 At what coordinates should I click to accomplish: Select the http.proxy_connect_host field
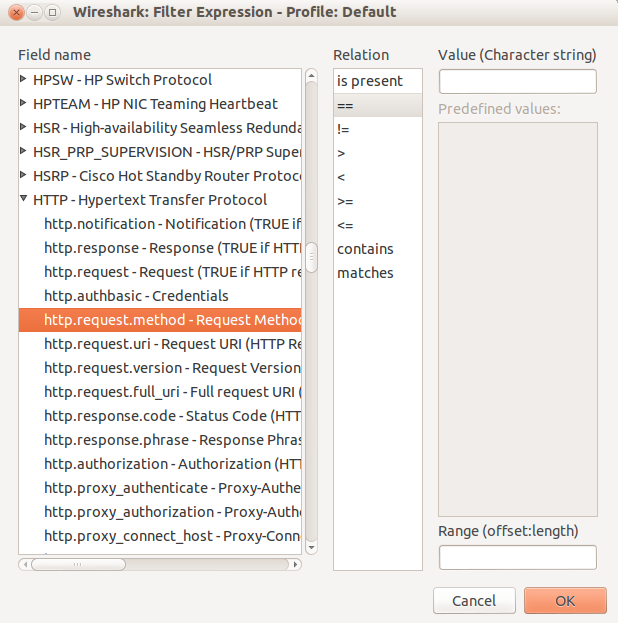tap(160, 536)
